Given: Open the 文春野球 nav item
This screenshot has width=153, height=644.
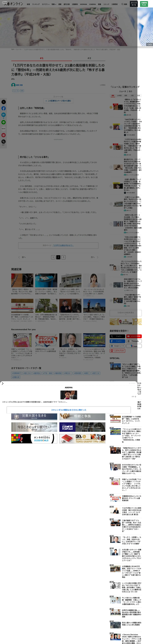Looking at the screenshot, I should [114, 4].
